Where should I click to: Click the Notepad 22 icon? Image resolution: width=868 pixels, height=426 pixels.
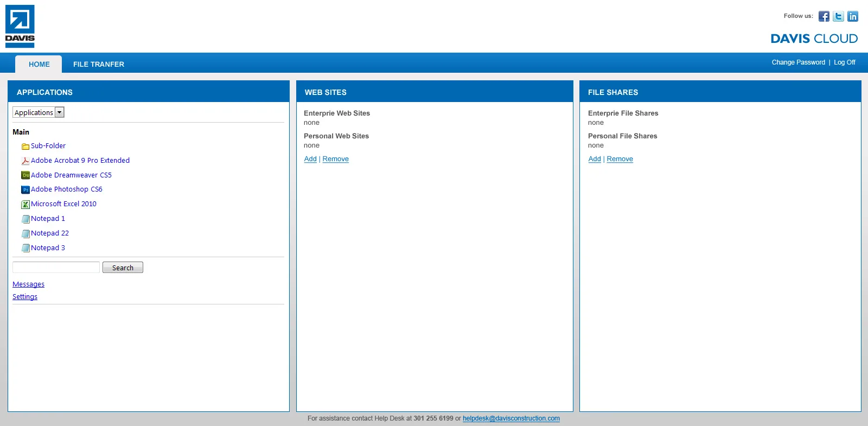(25, 233)
